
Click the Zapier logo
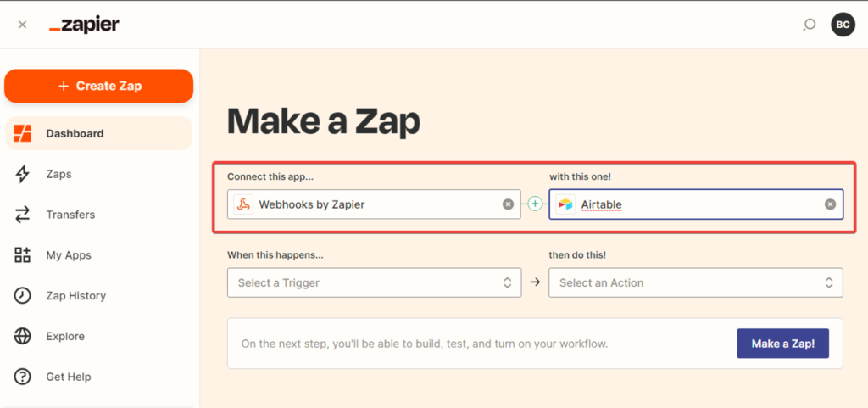click(x=84, y=25)
